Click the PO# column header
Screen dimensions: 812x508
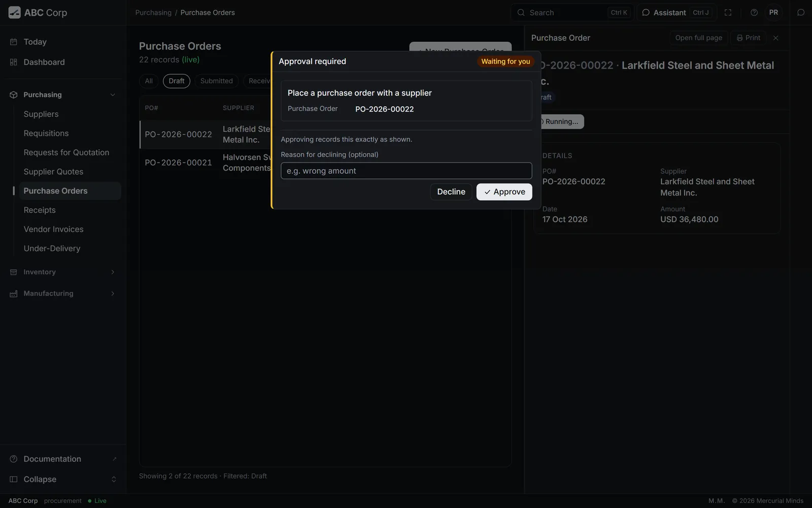[151, 108]
